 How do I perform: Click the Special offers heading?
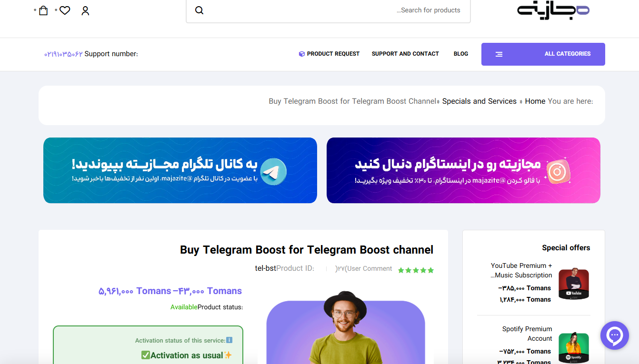click(x=566, y=248)
